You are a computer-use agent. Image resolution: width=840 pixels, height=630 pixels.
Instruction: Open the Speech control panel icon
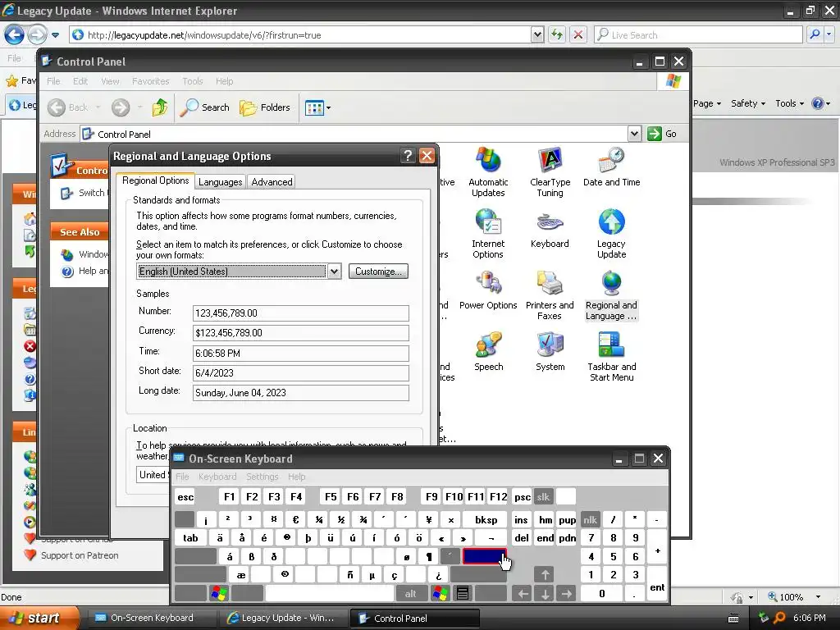(x=488, y=352)
